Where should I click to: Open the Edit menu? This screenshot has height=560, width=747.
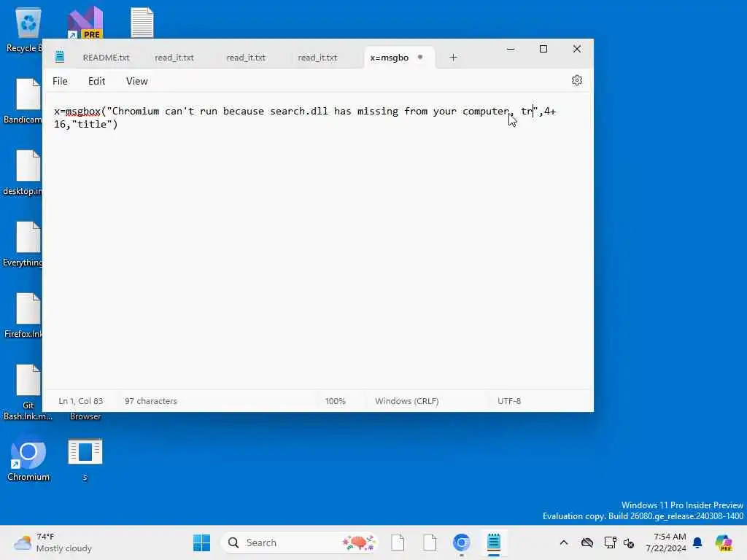97,81
